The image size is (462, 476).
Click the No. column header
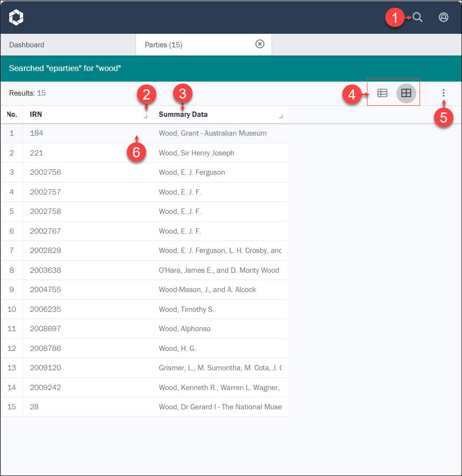click(x=12, y=114)
